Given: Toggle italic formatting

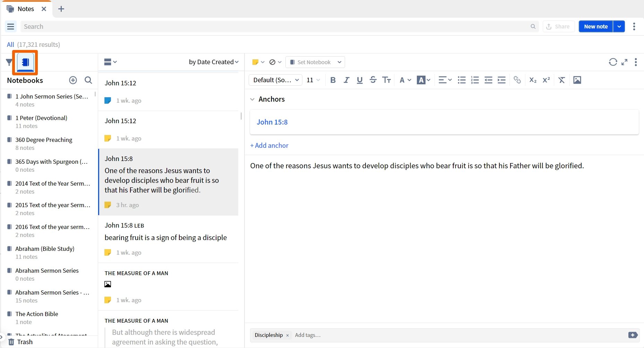Looking at the screenshot, I should click(x=346, y=80).
